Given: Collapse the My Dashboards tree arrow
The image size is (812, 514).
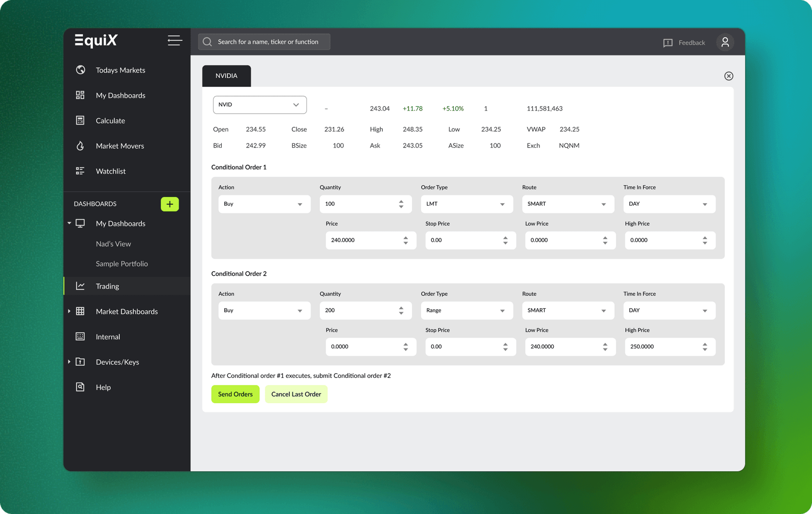Looking at the screenshot, I should click(69, 223).
